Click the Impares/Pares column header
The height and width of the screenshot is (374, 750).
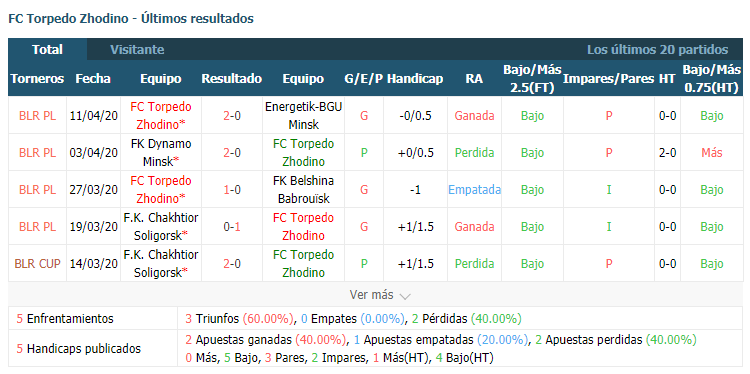point(608,78)
